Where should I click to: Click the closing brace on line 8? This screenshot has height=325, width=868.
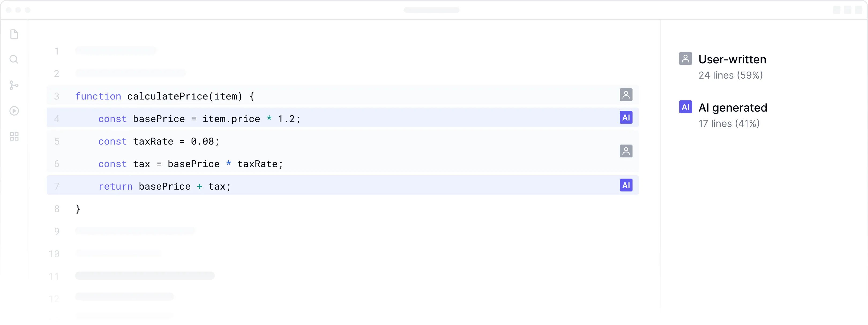click(x=78, y=209)
